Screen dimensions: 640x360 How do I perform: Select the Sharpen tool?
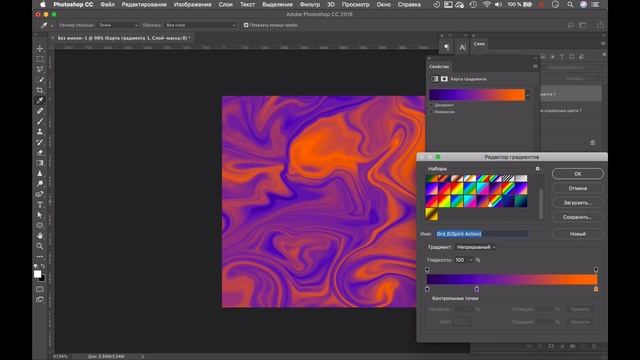40,173
